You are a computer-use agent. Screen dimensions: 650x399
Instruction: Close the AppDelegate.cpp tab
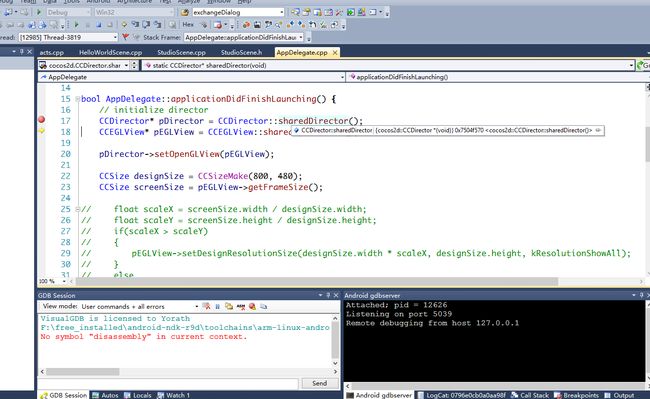tap(335, 53)
